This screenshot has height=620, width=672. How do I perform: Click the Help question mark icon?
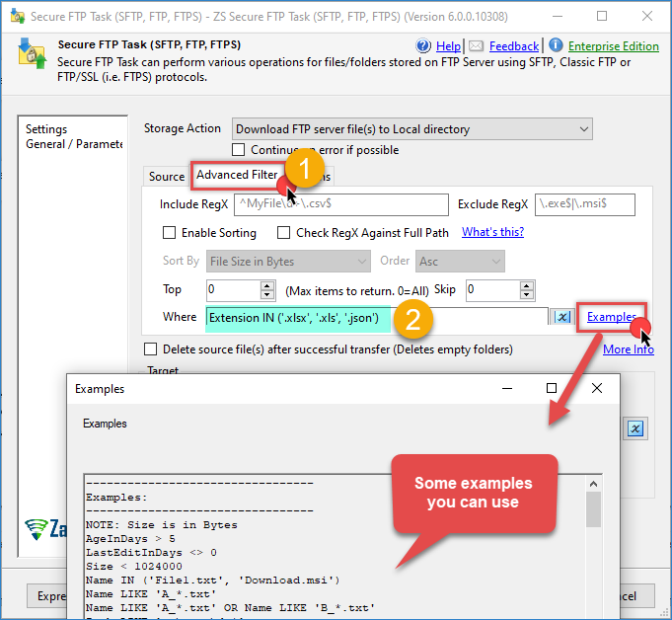click(x=423, y=45)
